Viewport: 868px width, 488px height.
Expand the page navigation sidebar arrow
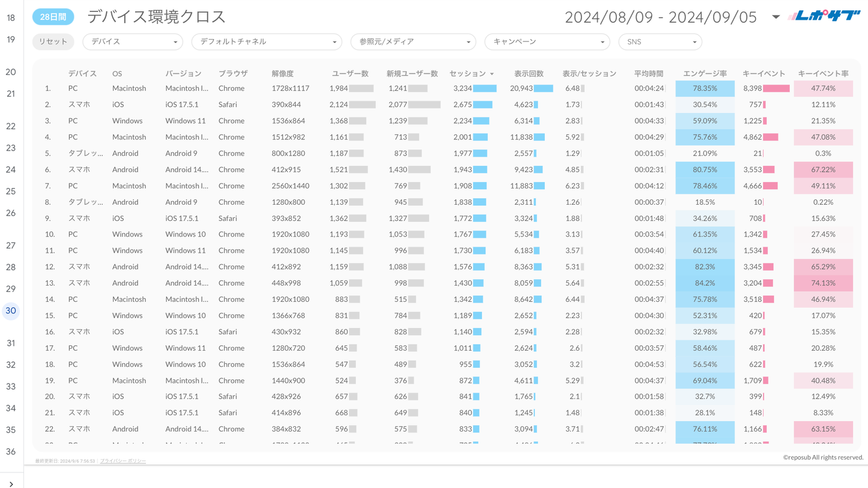pos(11,483)
